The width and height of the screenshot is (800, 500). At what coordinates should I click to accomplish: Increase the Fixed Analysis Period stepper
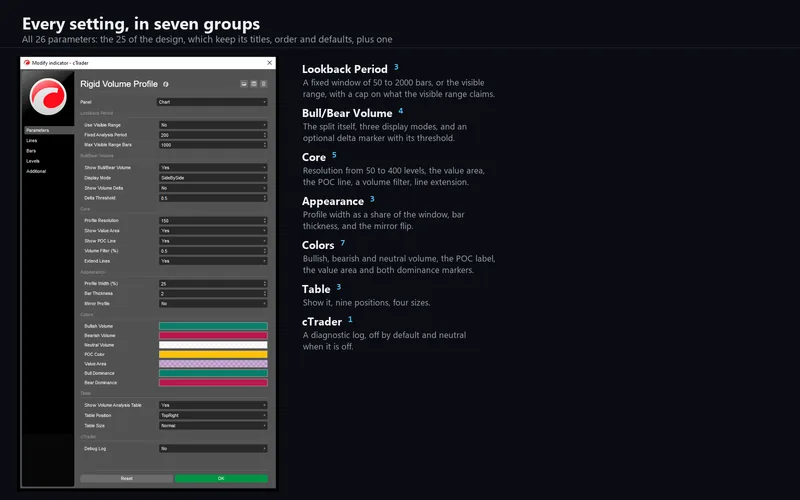pyautogui.click(x=264, y=134)
